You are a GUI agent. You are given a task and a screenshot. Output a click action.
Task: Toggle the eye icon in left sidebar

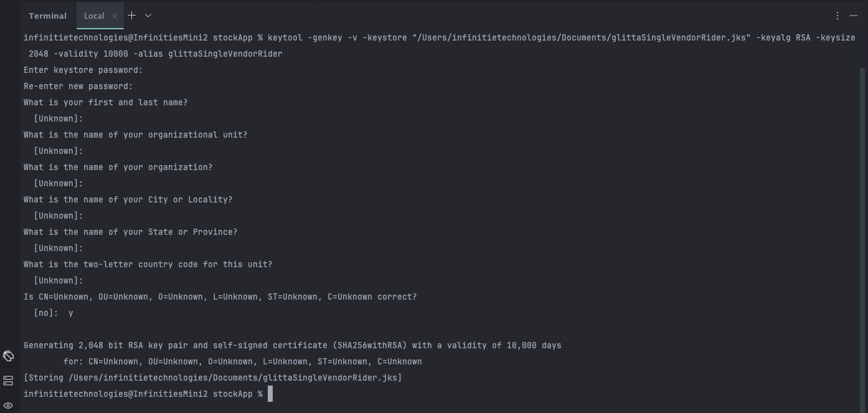(x=8, y=406)
